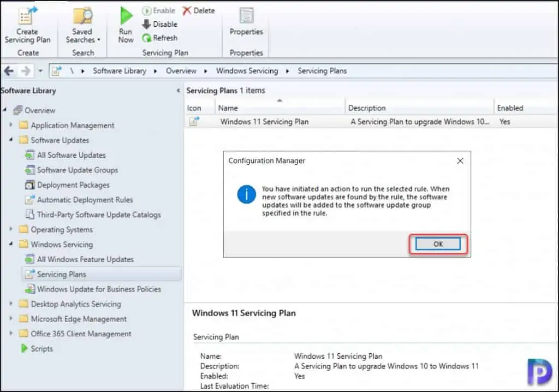
Task: Expand breadcrumb arrow after Software Library
Action: click(156, 71)
